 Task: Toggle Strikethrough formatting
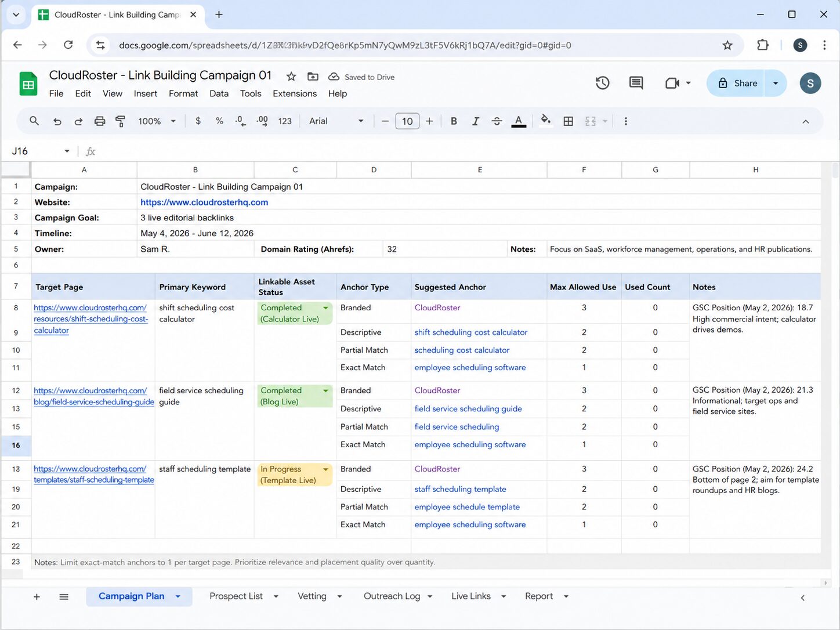(x=497, y=121)
